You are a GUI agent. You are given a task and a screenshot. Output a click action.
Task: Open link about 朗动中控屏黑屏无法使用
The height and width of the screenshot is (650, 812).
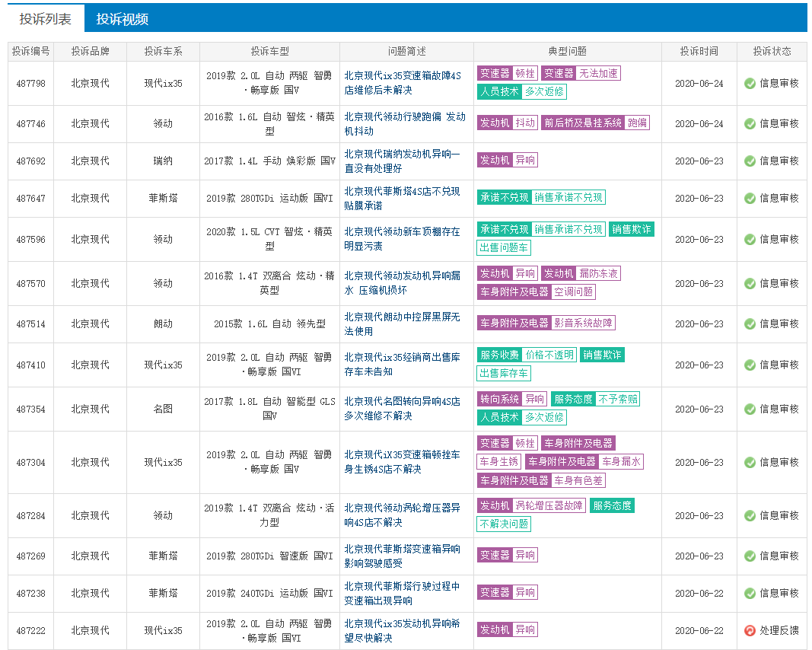coord(402,324)
